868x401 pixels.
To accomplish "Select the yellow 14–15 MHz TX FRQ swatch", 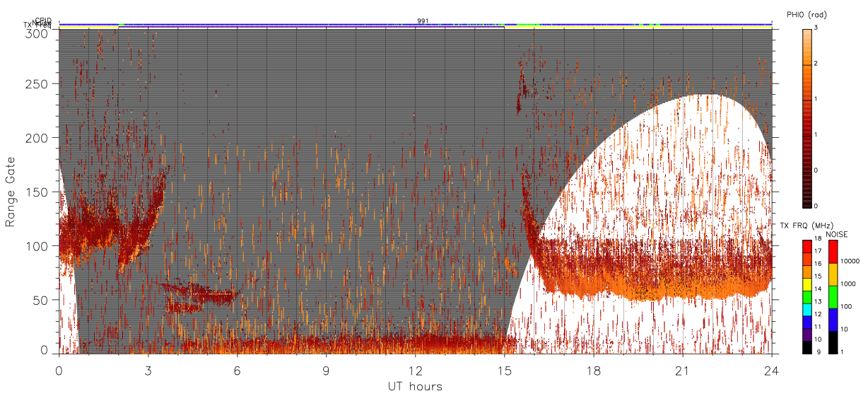I will pos(807,284).
